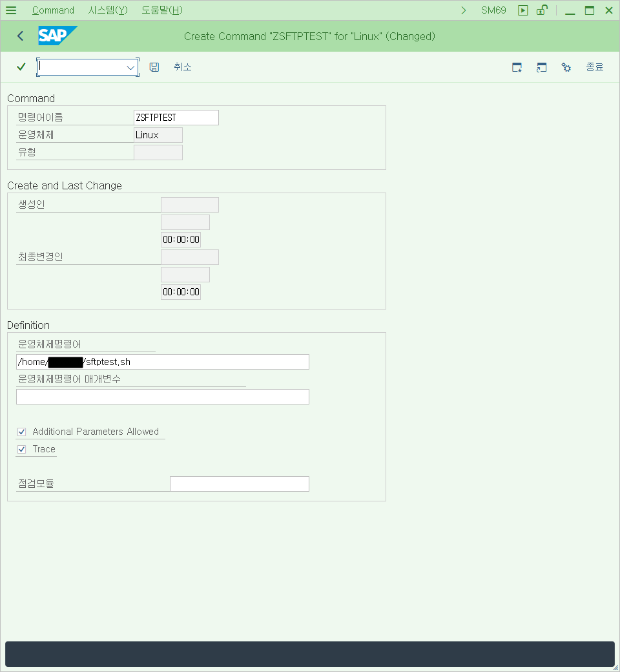This screenshot has width=620, height=672.
Task: Click the Definition section heading
Action: coord(28,325)
